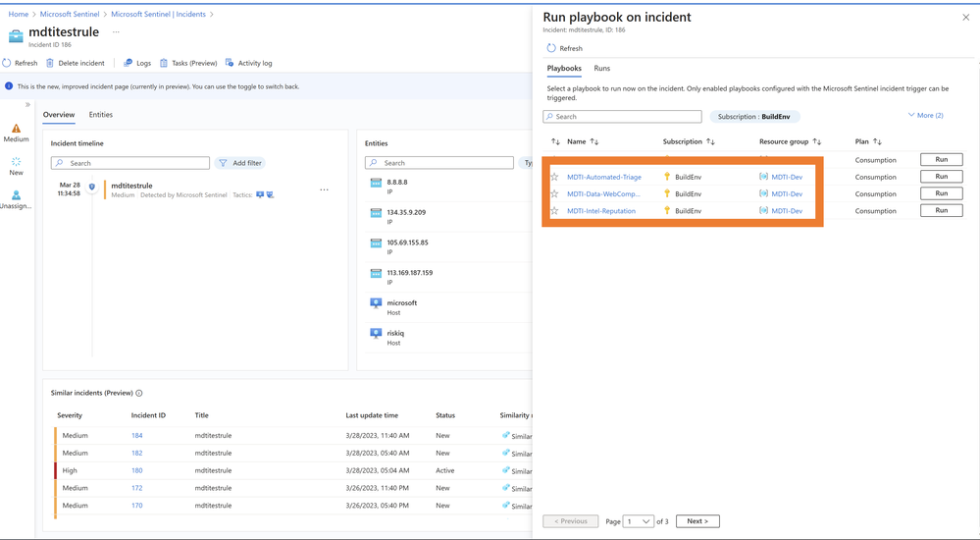This screenshot has width=980, height=540.
Task: Open mdtitestrule timeline item ellipsis menu
Action: click(x=324, y=189)
